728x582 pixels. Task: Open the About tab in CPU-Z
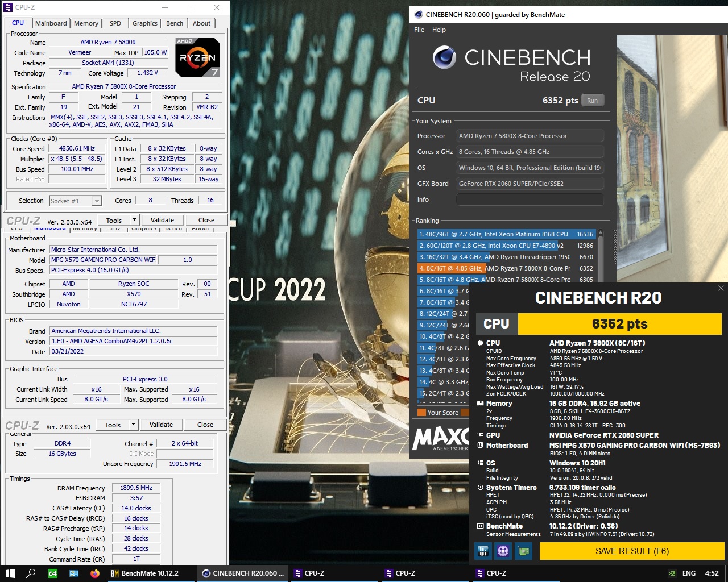[x=201, y=23]
